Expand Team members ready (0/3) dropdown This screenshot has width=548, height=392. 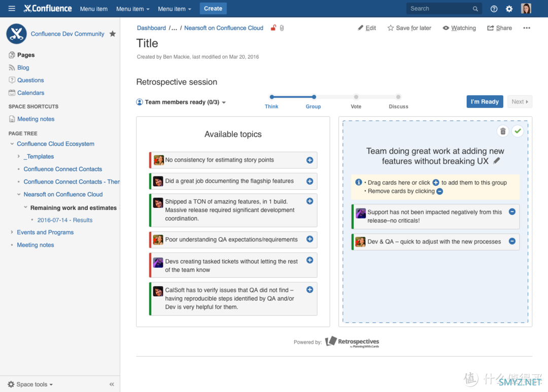(x=181, y=102)
